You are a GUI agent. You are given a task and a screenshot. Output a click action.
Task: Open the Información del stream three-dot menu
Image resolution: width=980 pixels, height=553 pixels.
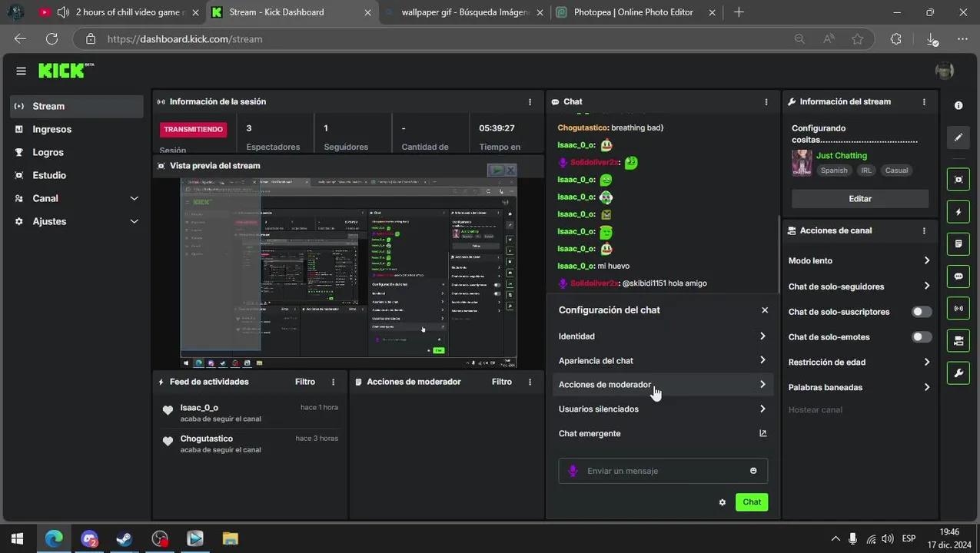pos(924,101)
